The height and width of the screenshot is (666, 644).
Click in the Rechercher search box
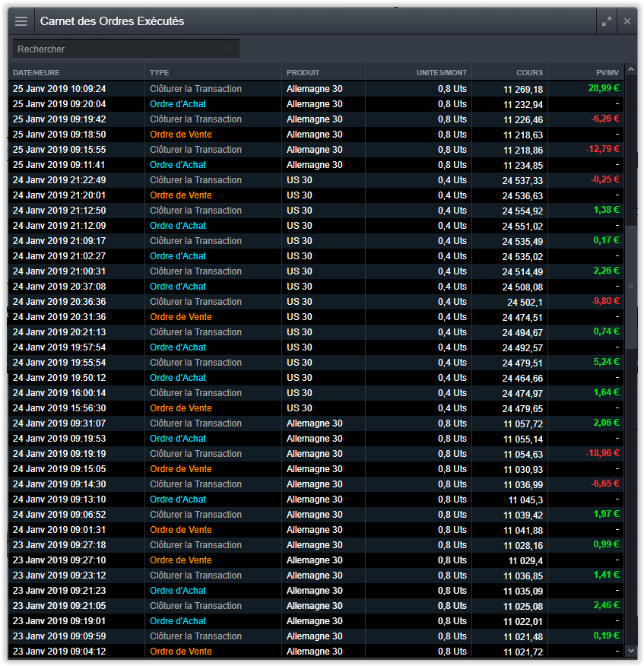(118, 49)
